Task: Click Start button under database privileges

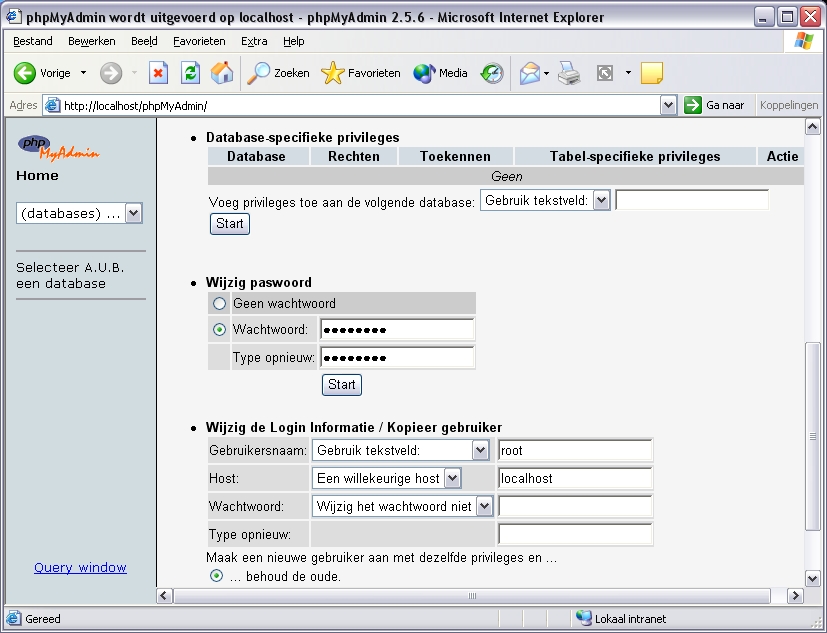Action: pos(230,224)
